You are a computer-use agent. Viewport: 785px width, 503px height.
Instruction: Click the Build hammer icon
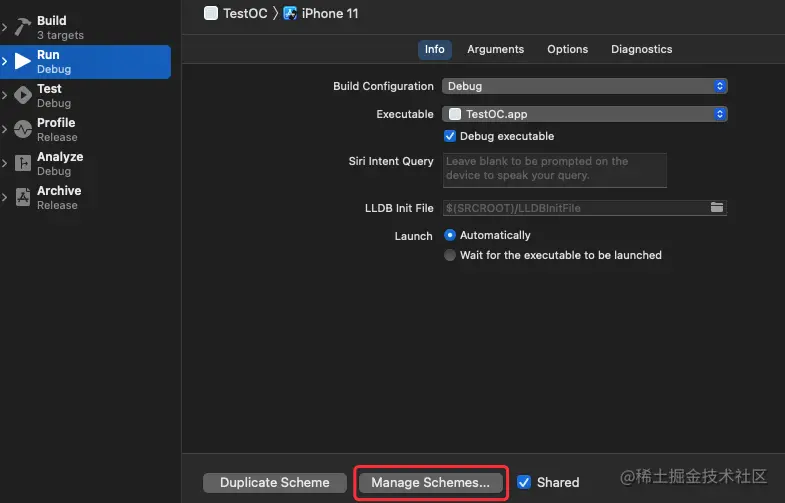point(23,27)
